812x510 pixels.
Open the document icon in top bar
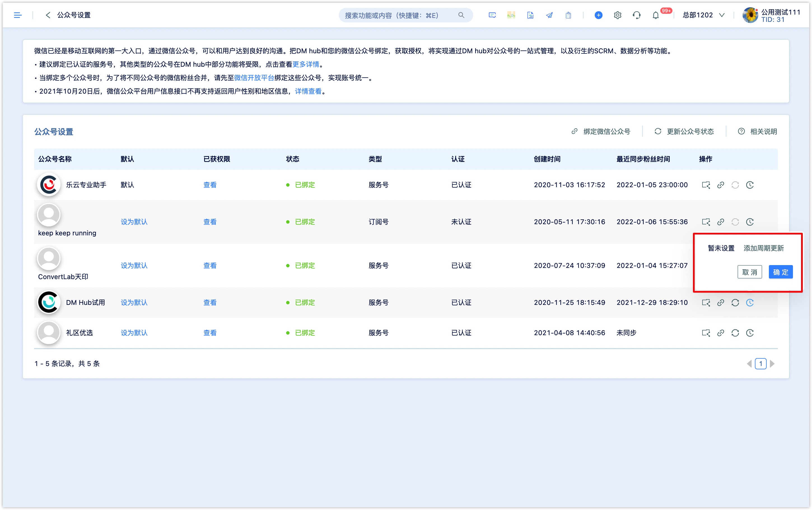coord(530,15)
